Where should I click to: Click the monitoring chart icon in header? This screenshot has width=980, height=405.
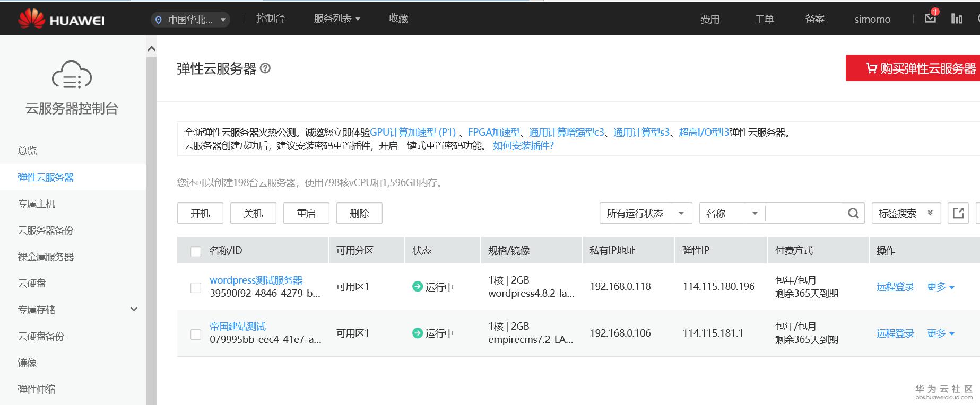click(957, 19)
